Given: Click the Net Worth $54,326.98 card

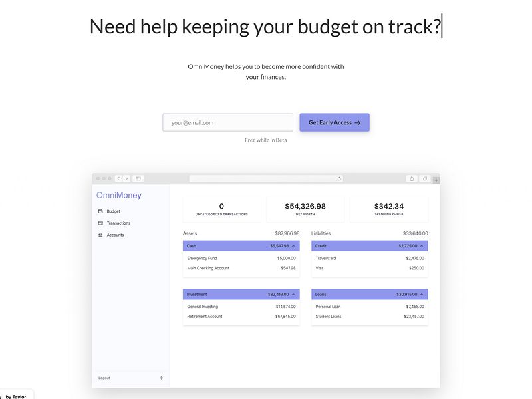Looking at the screenshot, I should pyautogui.click(x=305, y=209).
